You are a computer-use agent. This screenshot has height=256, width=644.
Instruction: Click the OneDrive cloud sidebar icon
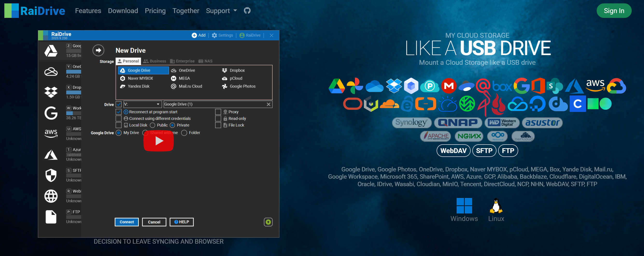pos(51,72)
